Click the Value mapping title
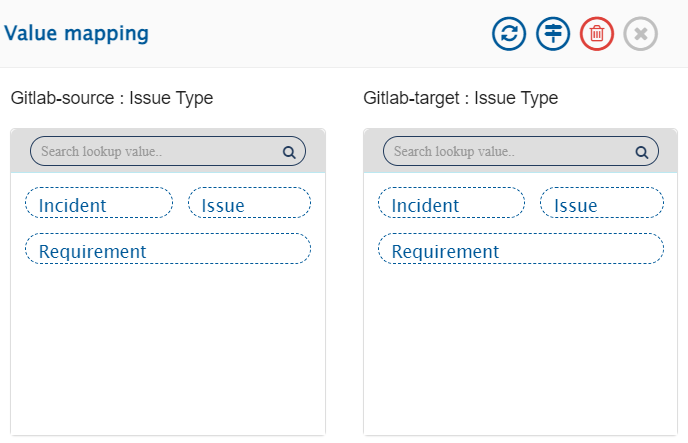The width and height of the screenshot is (688, 443). pyautogui.click(x=77, y=34)
